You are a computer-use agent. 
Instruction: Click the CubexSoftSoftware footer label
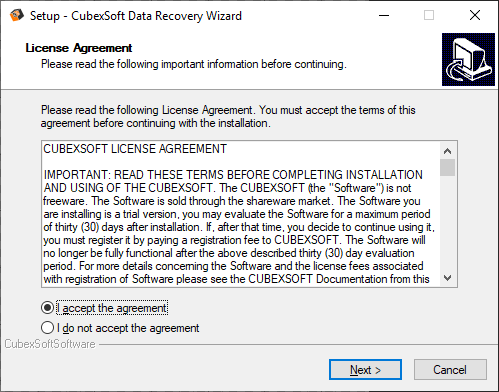50,344
